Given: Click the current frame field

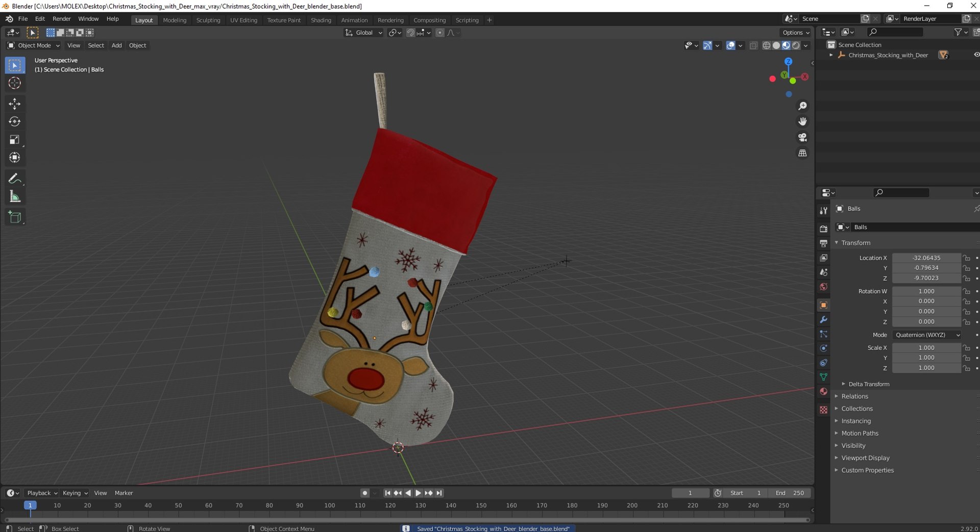Looking at the screenshot, I should click(x=690, y=493).
